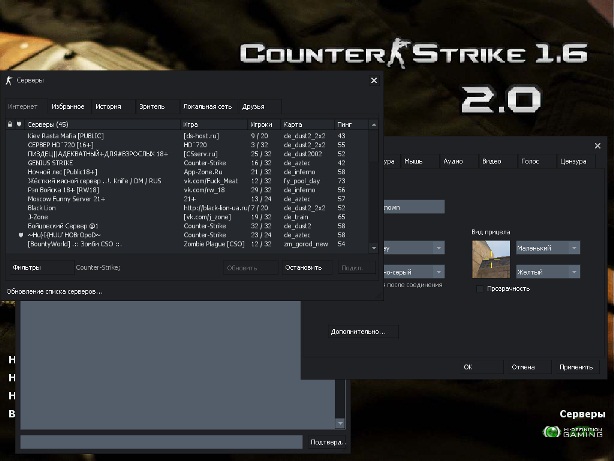
Task: Click the Подтверд.. button in console
Action: pos(327,442)
